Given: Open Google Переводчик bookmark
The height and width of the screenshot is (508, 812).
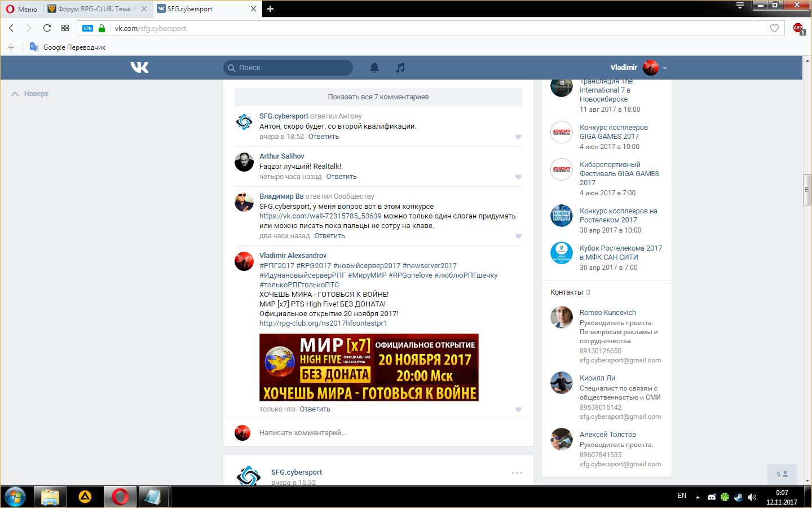Looking at the screenshot, I should pyautogui.click(x=68, y=47).
